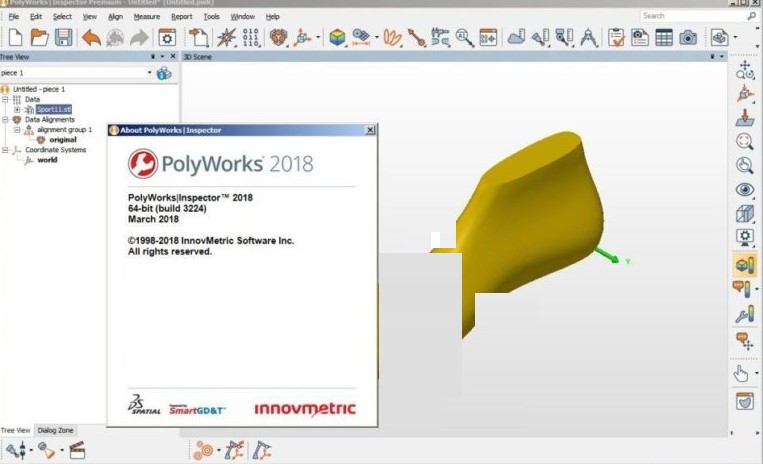Click the orange circles icon in the bottom toolbar

click(x=203, y=450)
